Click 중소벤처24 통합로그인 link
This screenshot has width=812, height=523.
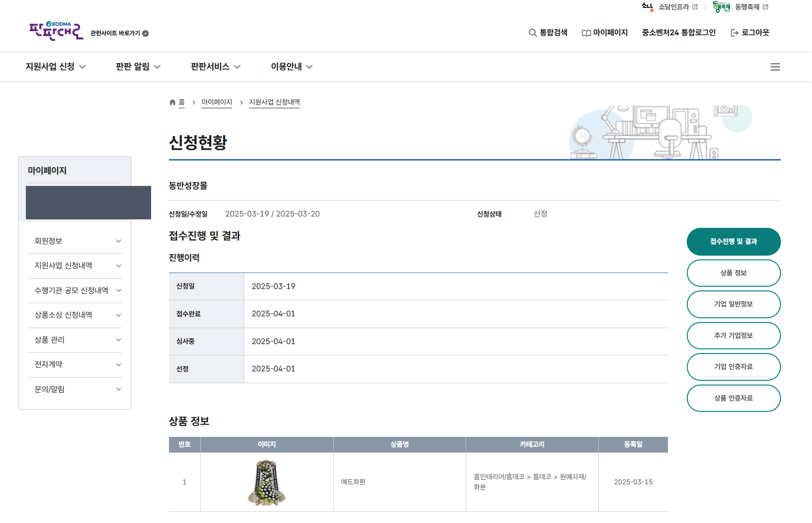679,33
